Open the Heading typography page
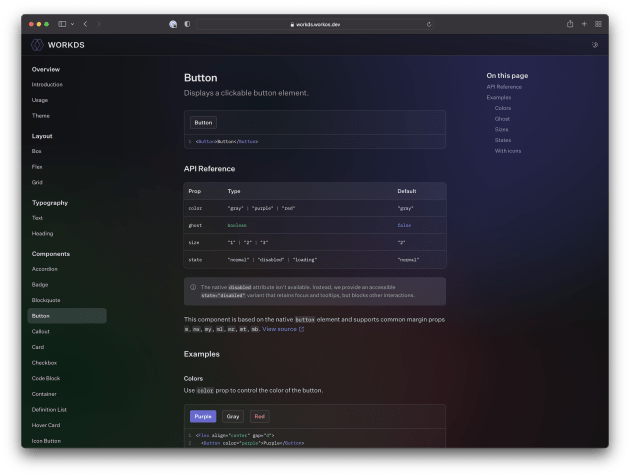Viewport: 630px width, 476px height. 42,233
